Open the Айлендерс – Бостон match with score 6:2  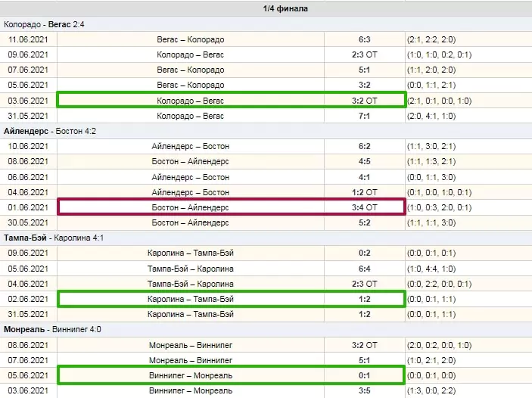pos(191,146)
